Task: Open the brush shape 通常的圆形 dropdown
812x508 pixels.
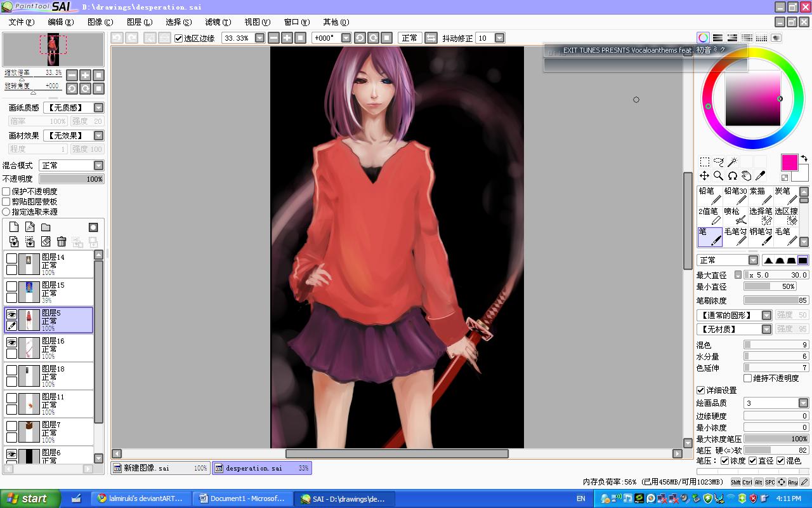Action: [x=766, y=315]
